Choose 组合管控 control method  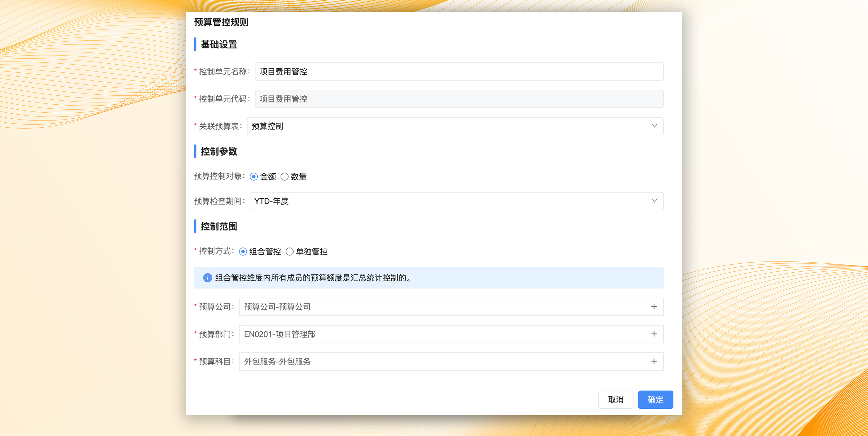243,251
